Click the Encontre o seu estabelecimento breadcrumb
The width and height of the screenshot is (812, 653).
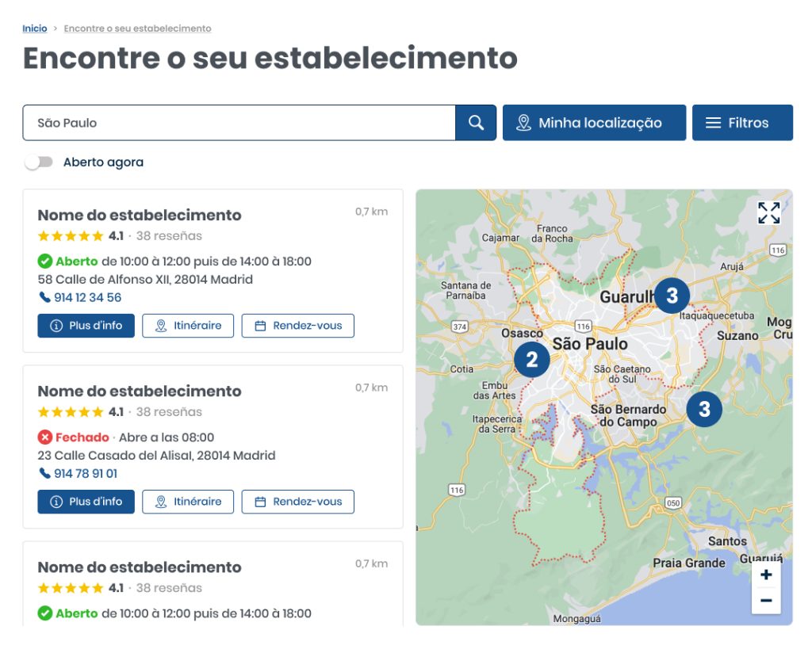137,29
